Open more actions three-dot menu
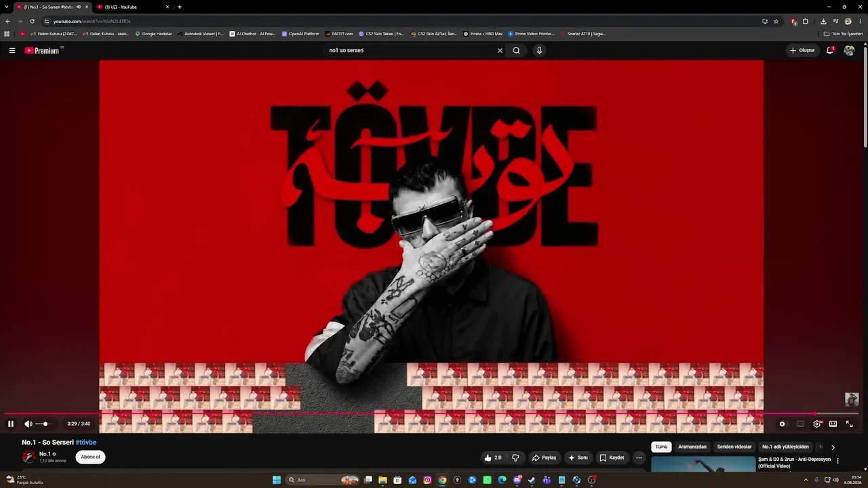This screenshot has width=868, height=488. pos(639,457)
